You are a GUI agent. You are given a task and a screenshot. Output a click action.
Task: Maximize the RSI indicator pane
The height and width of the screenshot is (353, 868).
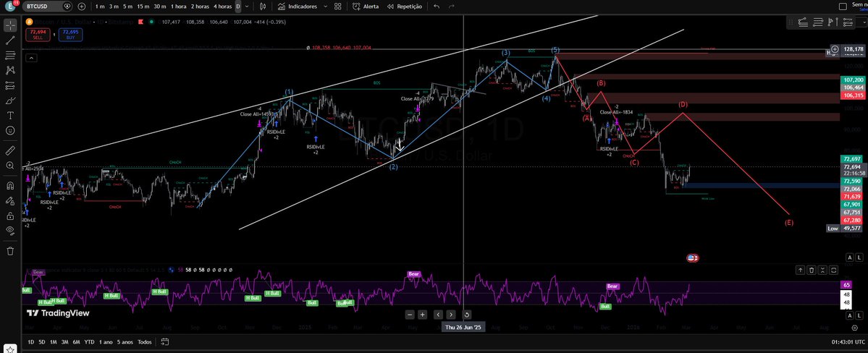(834, 270)
